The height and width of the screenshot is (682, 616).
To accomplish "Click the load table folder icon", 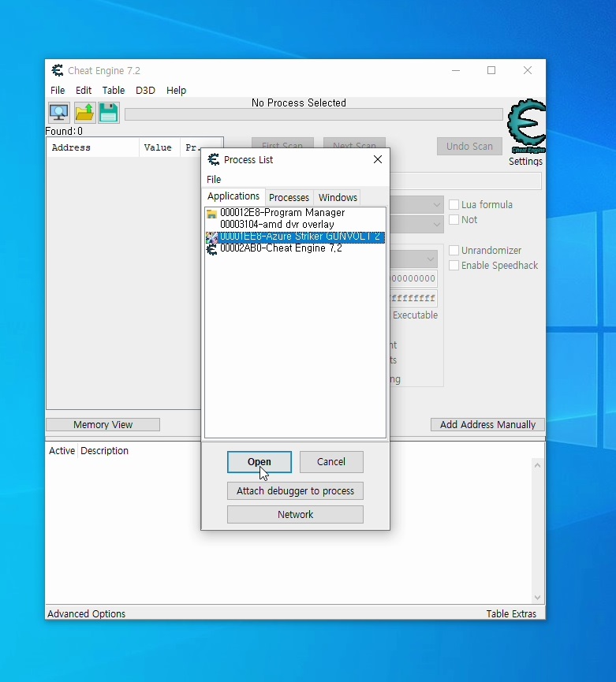I will click(84, 113).
